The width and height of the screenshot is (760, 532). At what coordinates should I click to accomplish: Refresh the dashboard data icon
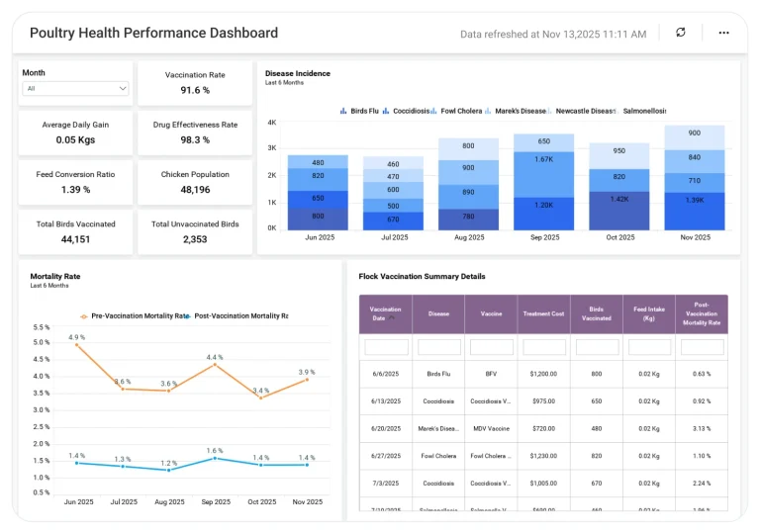pos(681,33)
